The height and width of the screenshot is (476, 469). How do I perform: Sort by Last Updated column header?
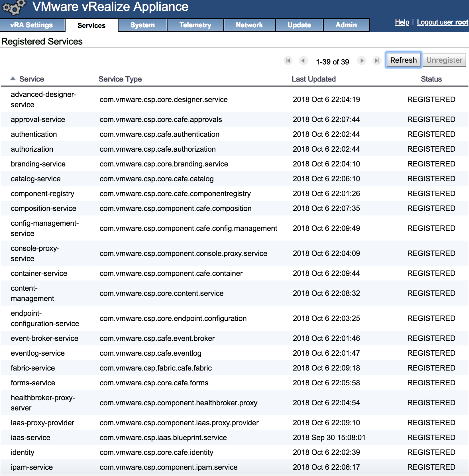point(313,79)
